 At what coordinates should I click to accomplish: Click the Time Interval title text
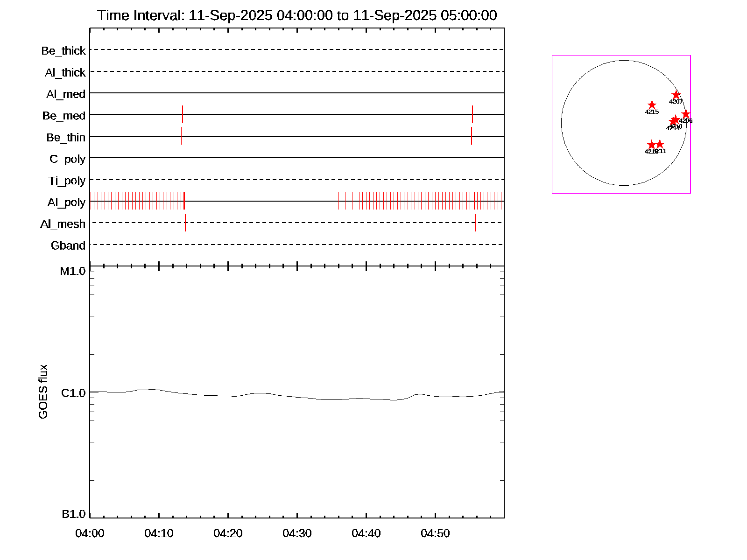pos(297,15)
